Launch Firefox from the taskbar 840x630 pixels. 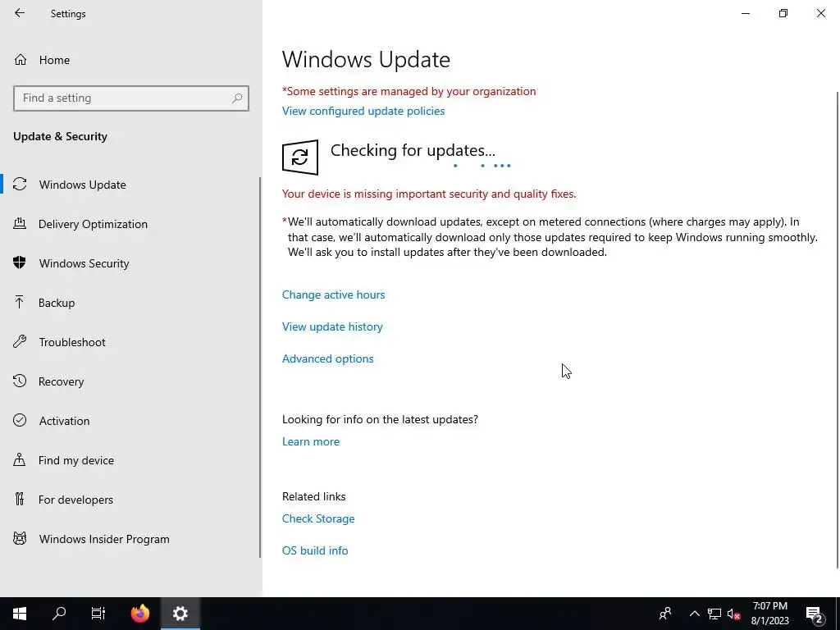coord(140,614)
